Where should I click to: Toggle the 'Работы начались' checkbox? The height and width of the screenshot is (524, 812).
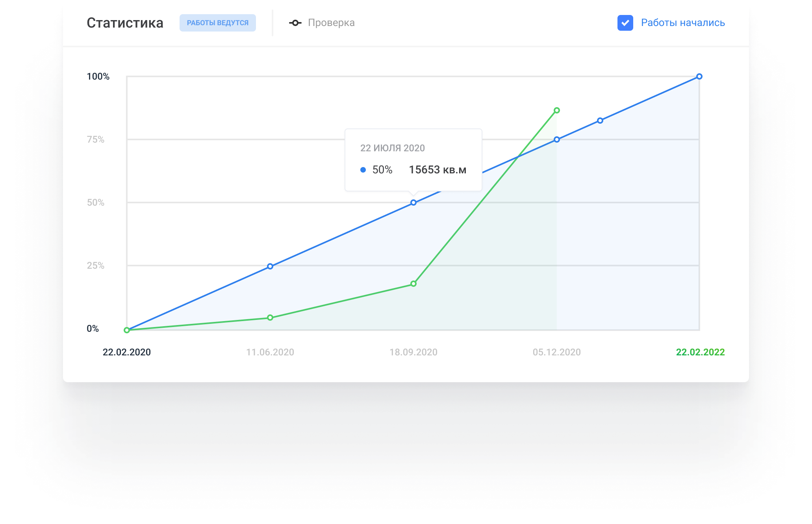pos(625,23)
